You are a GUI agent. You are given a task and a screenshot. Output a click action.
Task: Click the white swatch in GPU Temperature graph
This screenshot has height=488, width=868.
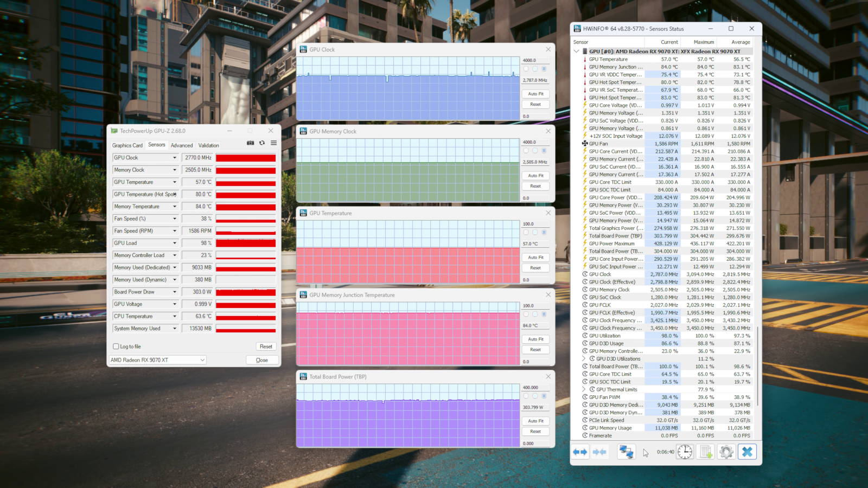(x=526, y=233)
